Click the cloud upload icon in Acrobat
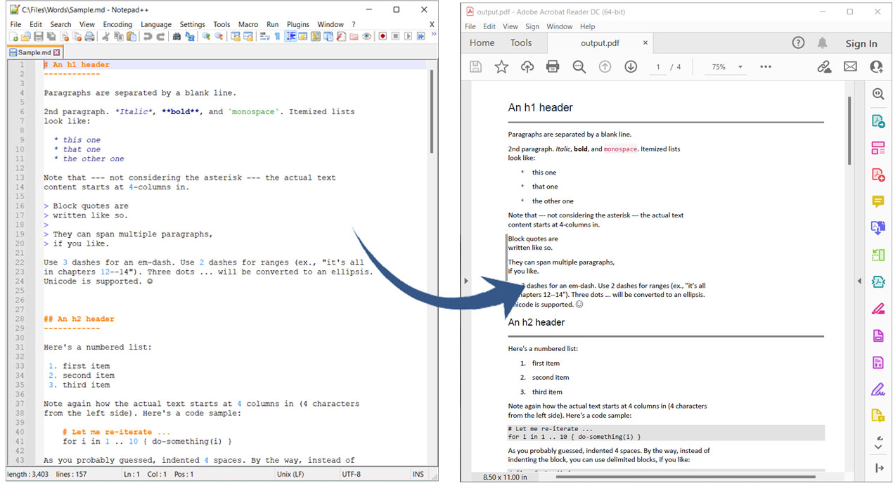 click(x=527, y=67)
